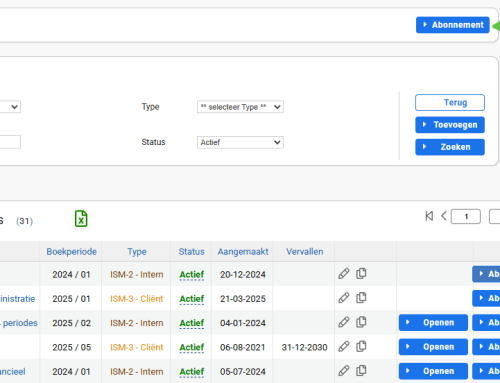Click Boekperiode cell '2025 / 01'

pyautogui.click(x=71, y=299)
